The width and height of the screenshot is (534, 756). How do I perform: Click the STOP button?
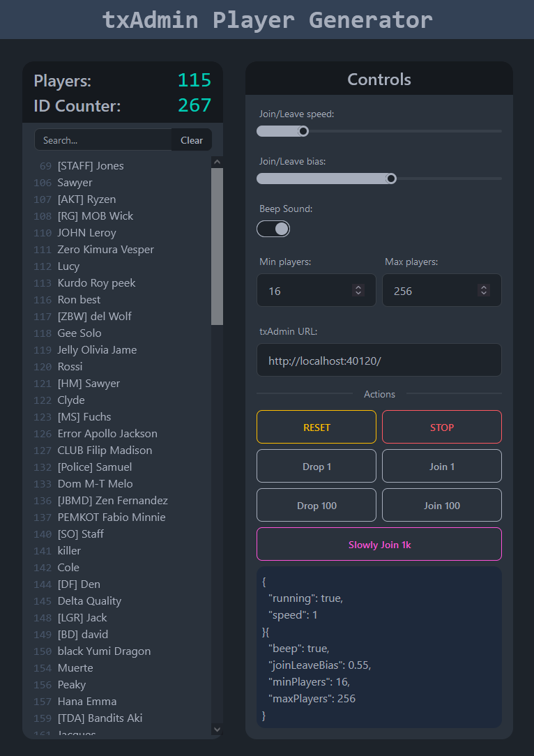pos(442,428)
